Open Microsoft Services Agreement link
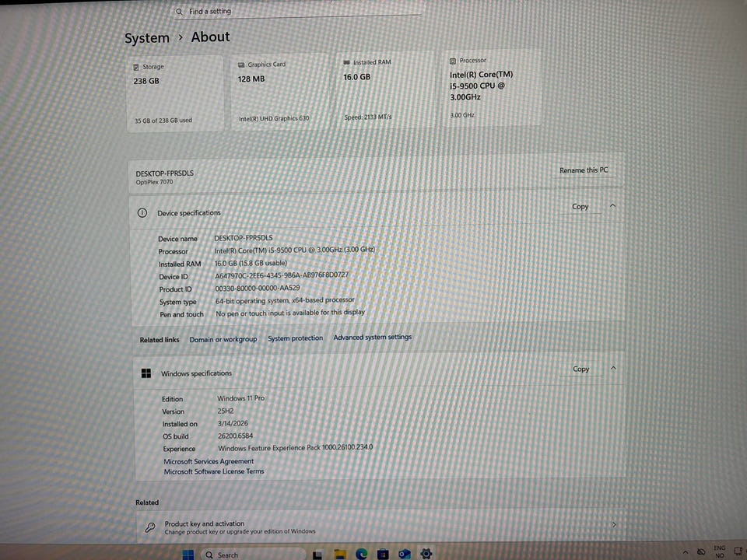 point(209,461)
